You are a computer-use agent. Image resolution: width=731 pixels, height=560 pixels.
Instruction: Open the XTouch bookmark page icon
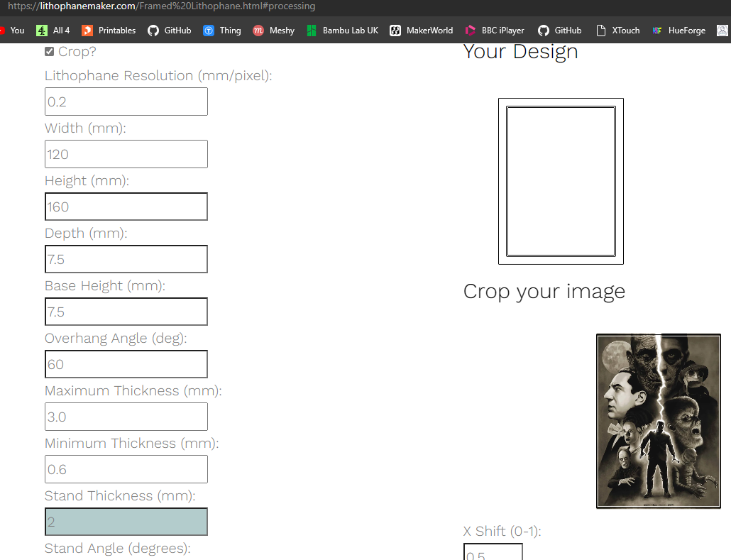[x=601, y=31]
